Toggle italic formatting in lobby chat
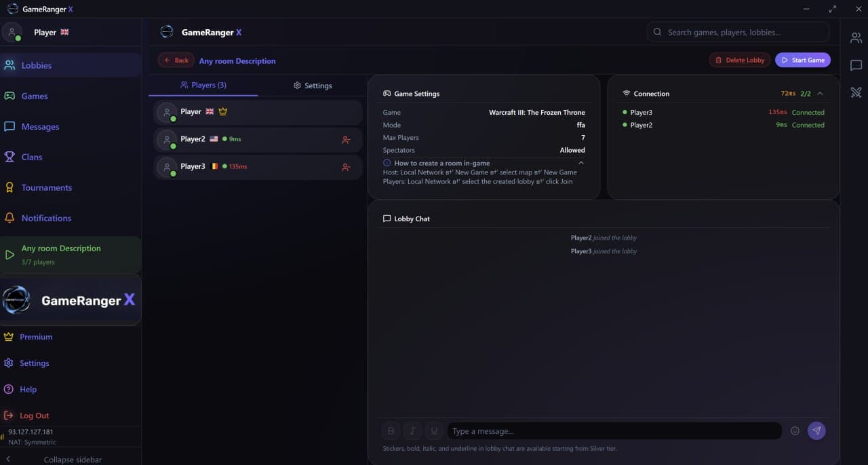This screenshot has height=465, width=868. coord(413,430)
